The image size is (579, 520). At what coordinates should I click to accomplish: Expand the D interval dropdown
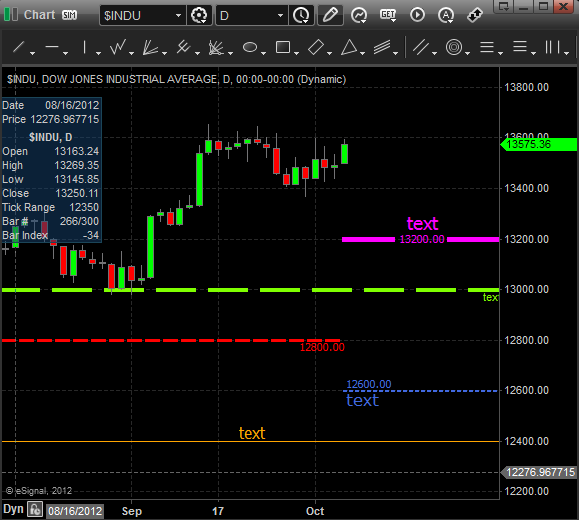(x=280, y=16)
